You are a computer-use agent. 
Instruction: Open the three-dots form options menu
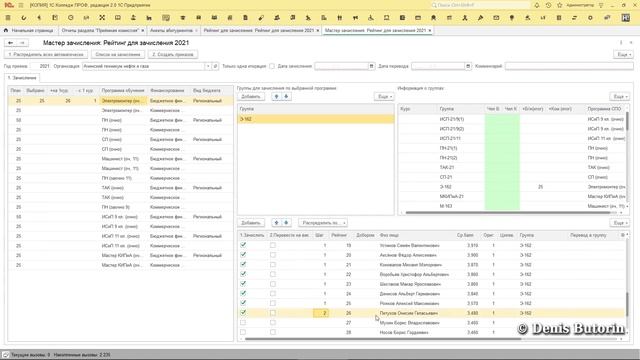point(621,43)
